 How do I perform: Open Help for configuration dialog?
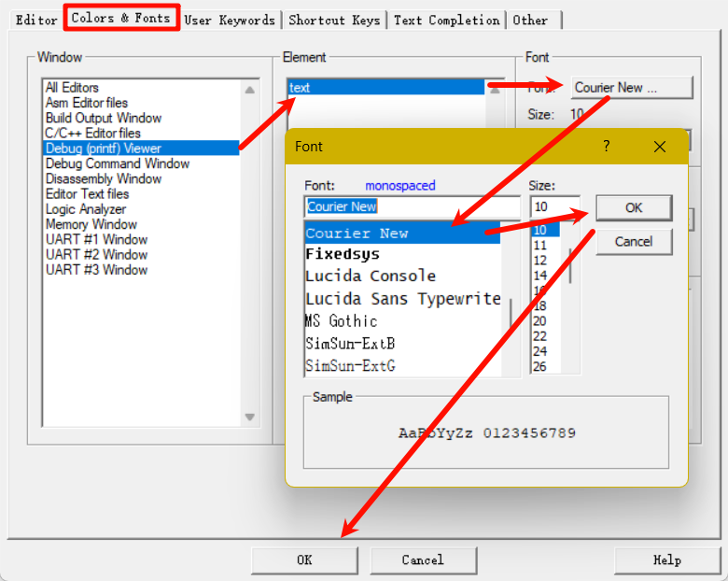(x=667, y=560)
